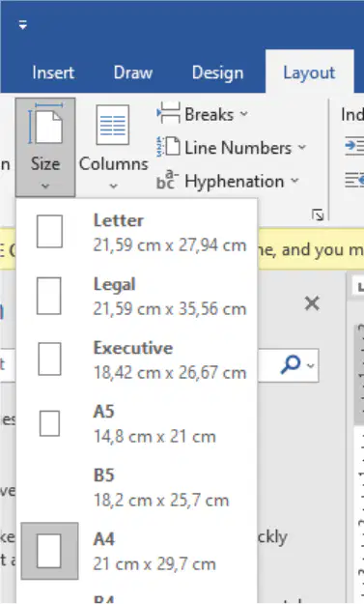Open Page Setup dialog launcher
The height and width of the screenshot is (604, 364).
pos(318,215)
